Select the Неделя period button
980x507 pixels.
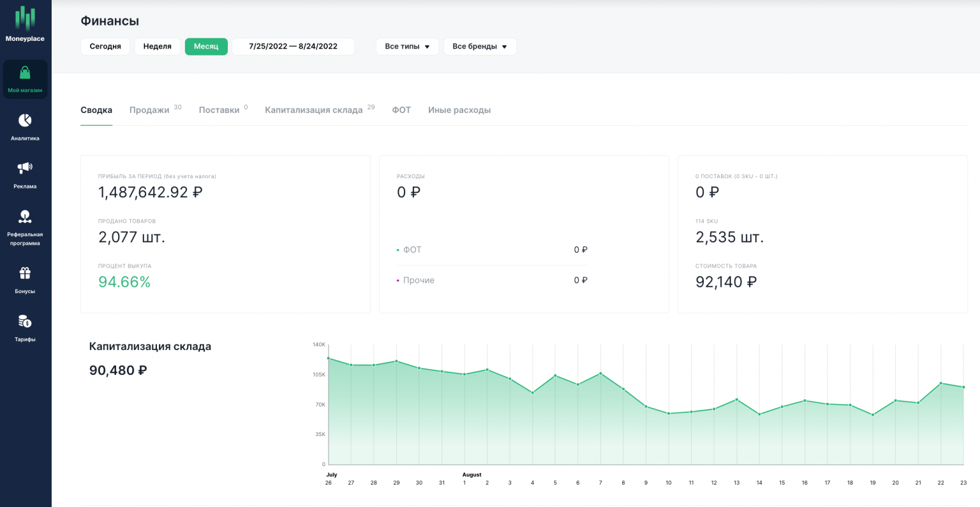[158, 47]
